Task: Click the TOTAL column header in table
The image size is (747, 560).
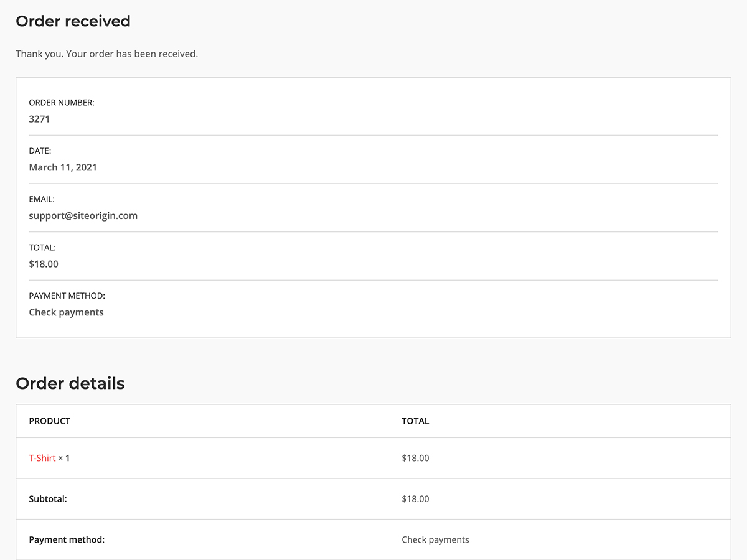Action: click(x=415, y=421)
